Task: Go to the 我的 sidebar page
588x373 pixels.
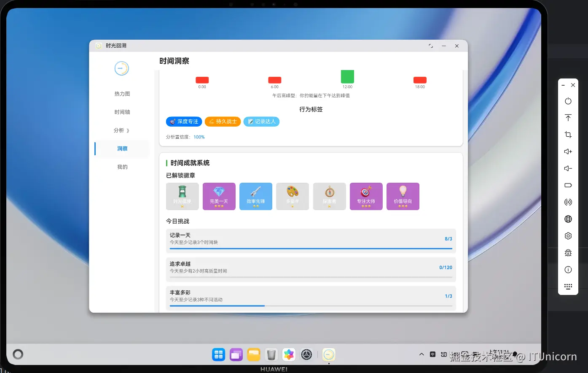Action: pos(122,167)
